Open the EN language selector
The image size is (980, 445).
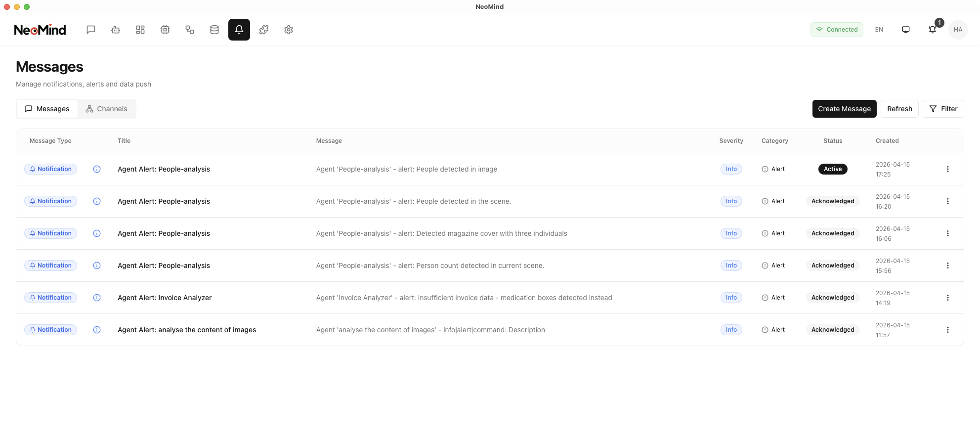pos(879,30)
